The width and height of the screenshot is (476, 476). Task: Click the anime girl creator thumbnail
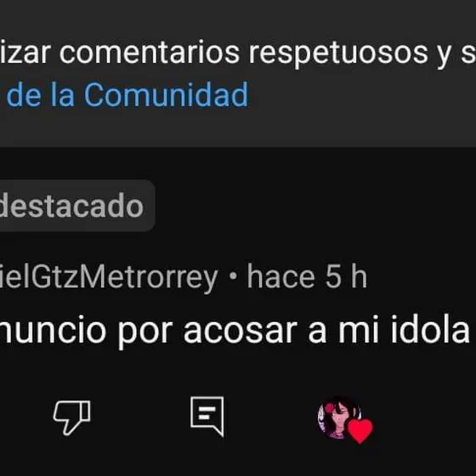(x=338, y=417)
